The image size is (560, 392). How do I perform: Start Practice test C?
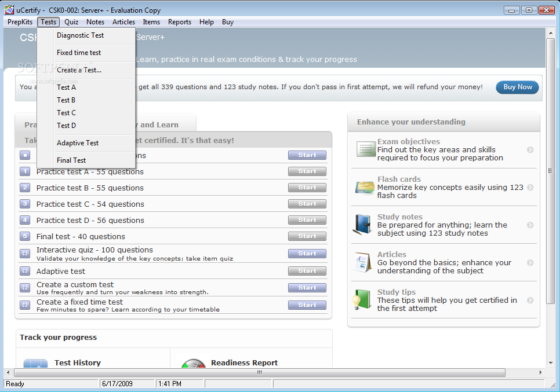[x=307, y=204]
